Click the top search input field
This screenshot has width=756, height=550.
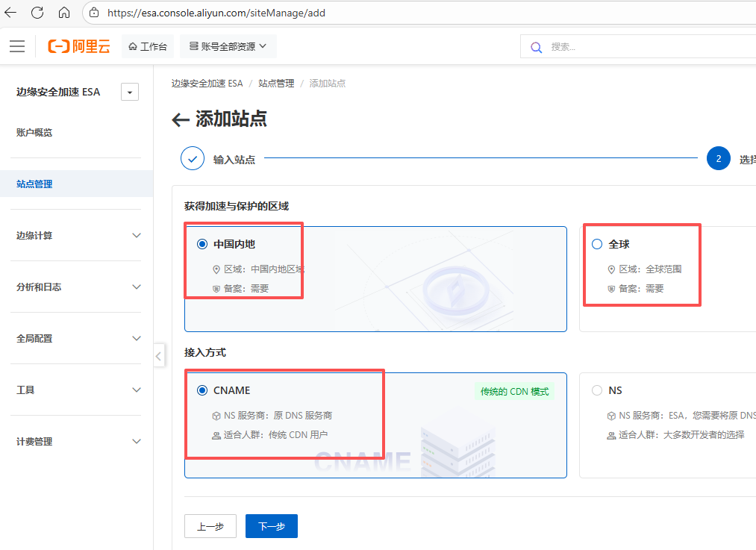tap(642, 47)
